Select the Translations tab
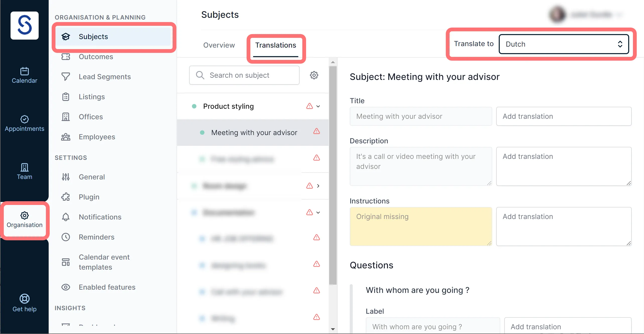Viewport: 644px width, 334px height. tap(275, 45)
